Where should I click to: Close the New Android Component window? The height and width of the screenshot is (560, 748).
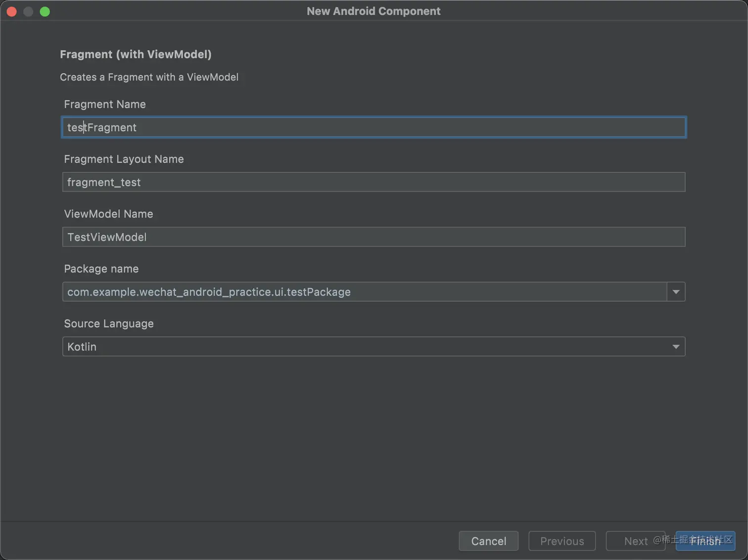click(x=12, y=11)
